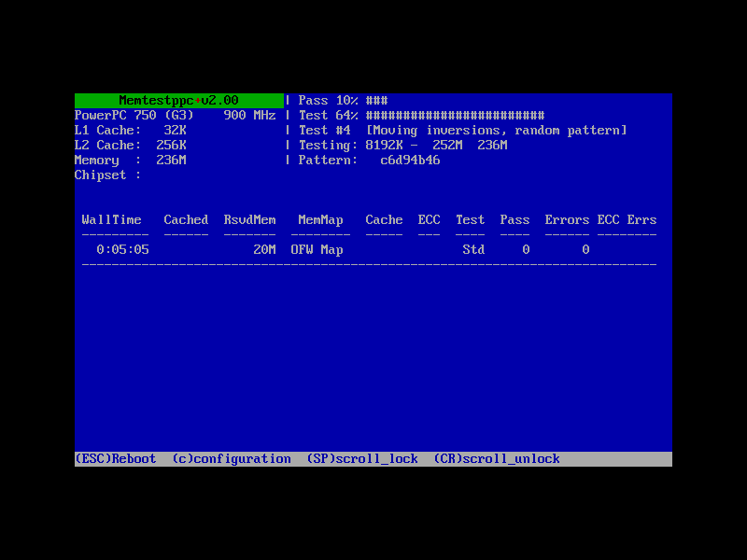Click the Testing range 8192K - 252M
The image size is (747, 560).
pyautogui.click(x=414, y=146)
